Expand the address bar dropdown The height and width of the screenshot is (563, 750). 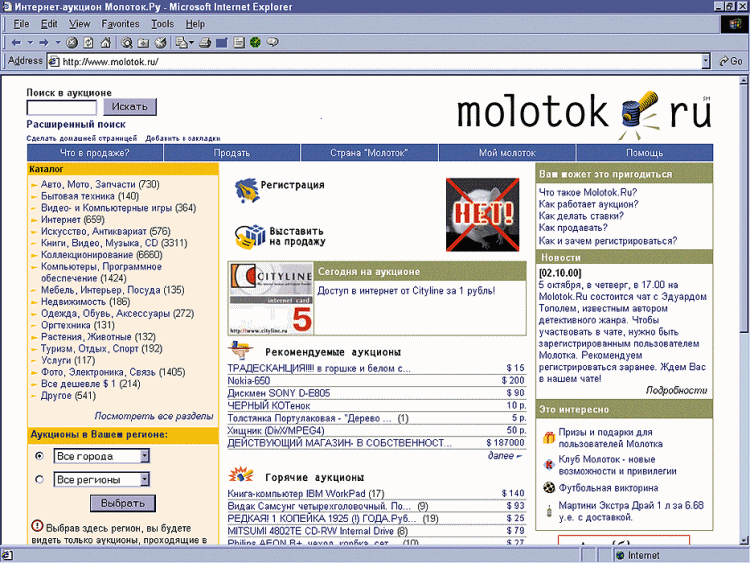click(706, 61)
